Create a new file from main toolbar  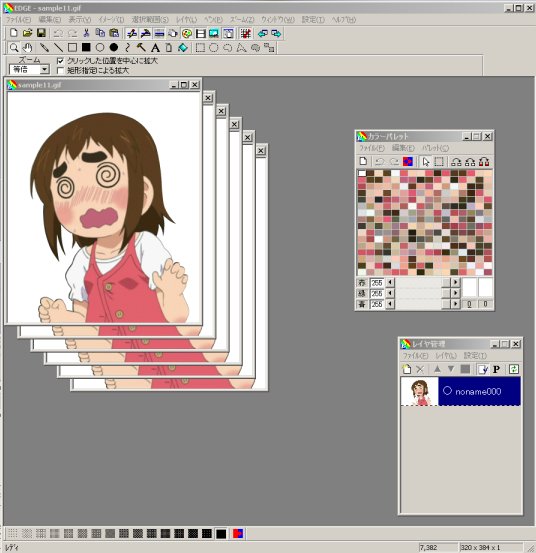click(x=13, y=33)
